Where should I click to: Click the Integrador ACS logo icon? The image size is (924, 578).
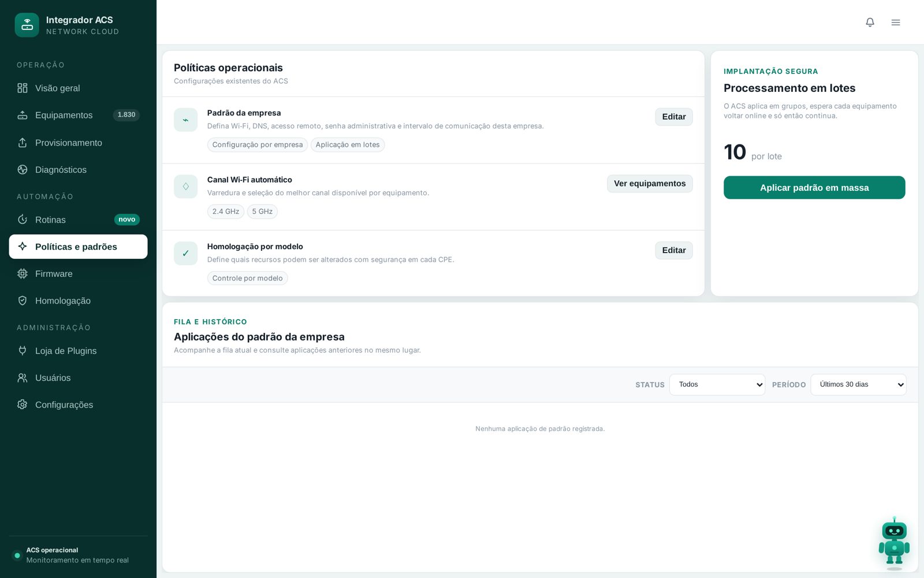tap(27, 25)
